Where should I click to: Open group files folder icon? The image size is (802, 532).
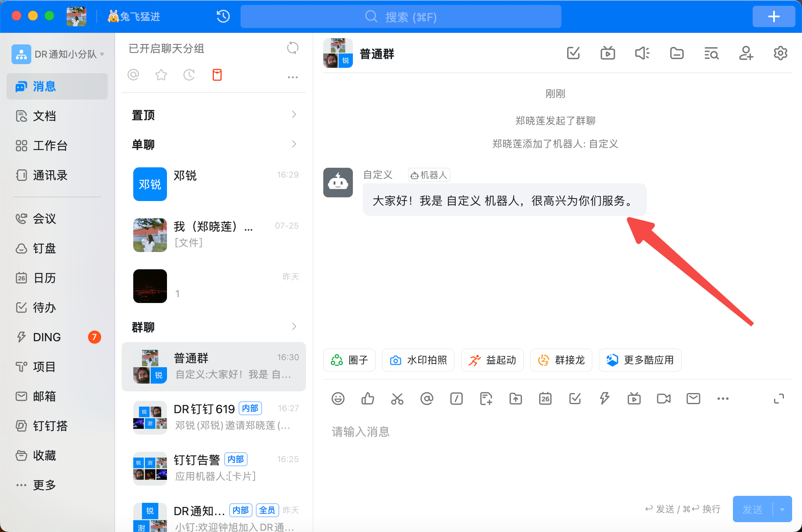click(x=677, y=53)
